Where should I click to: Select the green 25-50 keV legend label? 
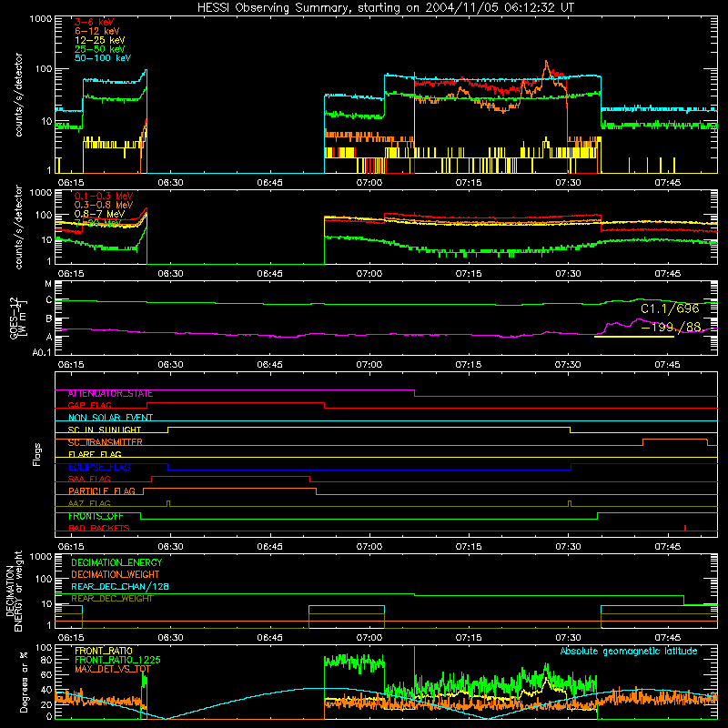tap(99, 49)
